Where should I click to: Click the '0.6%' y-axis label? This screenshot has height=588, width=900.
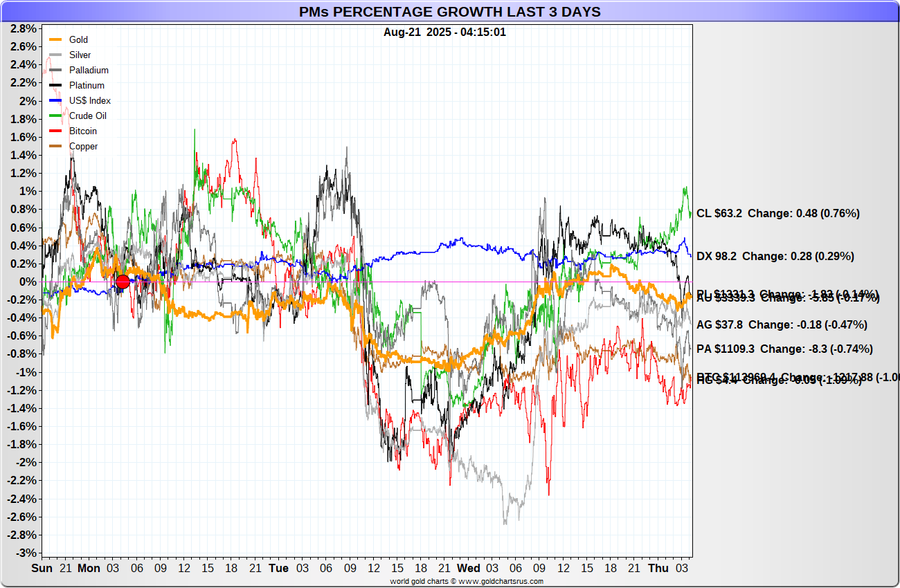[23, 228]
